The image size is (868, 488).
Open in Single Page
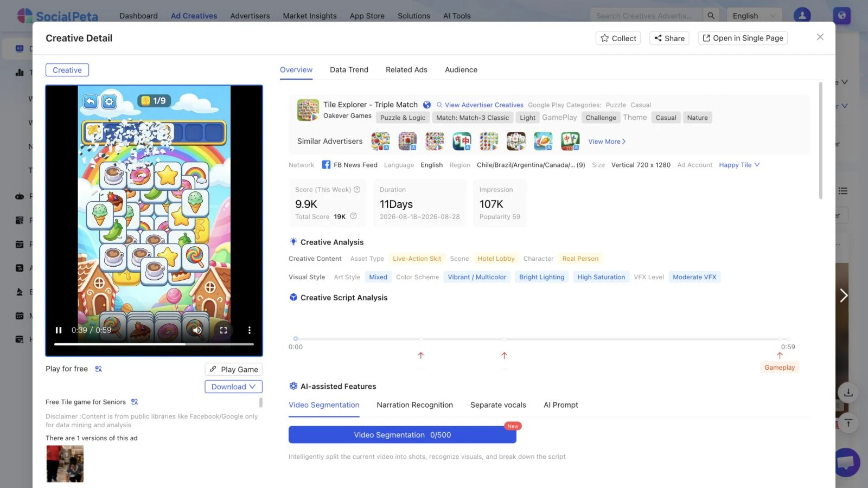click(743, 38)
